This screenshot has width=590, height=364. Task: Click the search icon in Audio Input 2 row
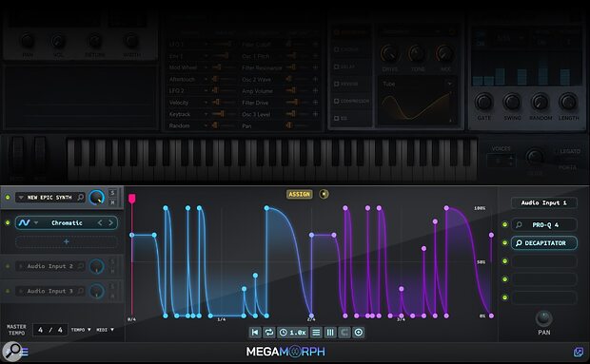pos(81,266)
